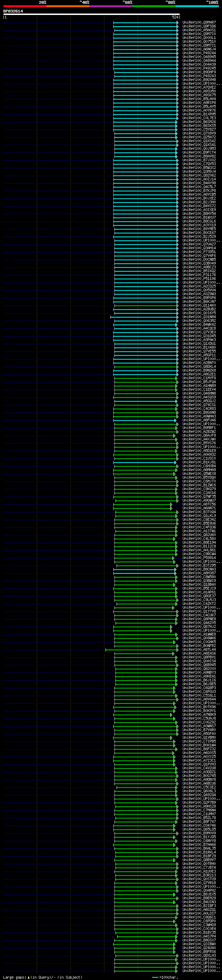Select hit label UniRef100_B9PGP6
222x980 pixels.
point(199,298)
